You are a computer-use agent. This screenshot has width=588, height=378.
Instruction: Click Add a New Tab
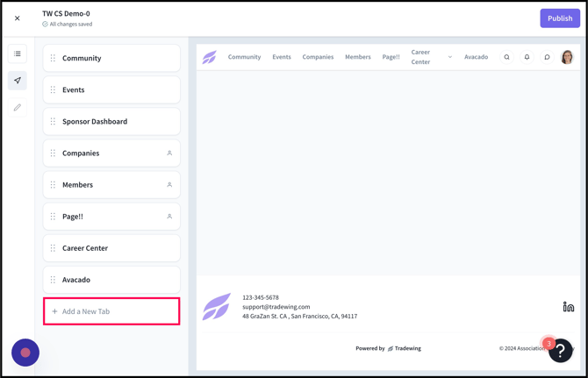click(x=111, y=311)
